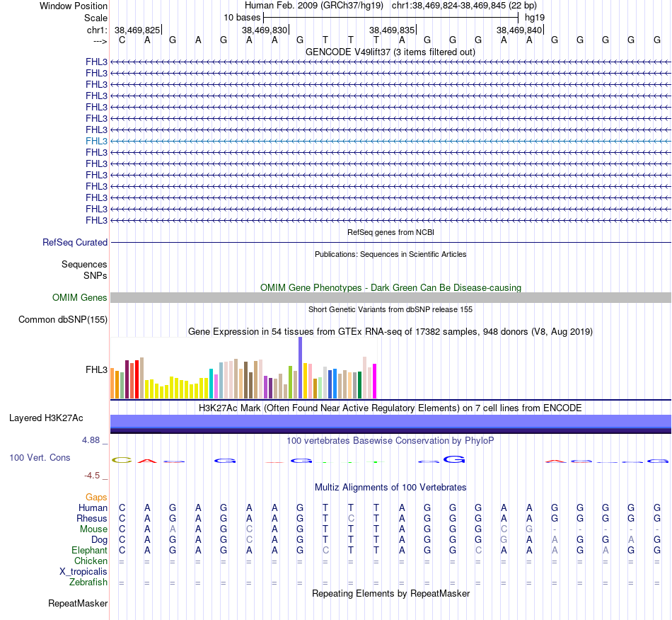Click coordinate label 38,469,830 on ruler

coord(265,30)
